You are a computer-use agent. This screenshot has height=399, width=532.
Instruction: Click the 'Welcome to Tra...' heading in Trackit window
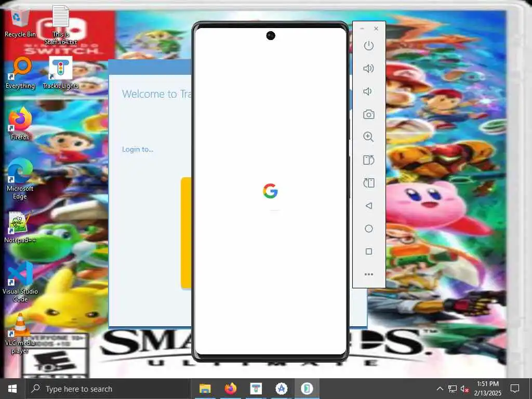[157, 94]
